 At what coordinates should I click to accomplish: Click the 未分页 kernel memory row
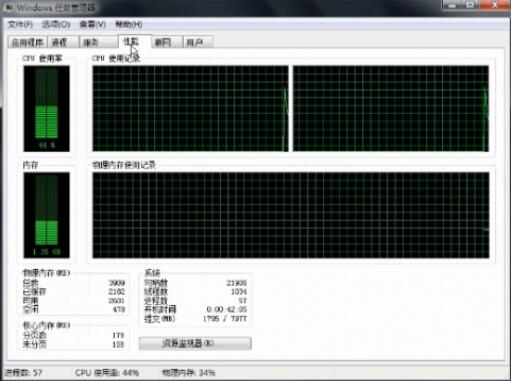(x=74, y=344)
